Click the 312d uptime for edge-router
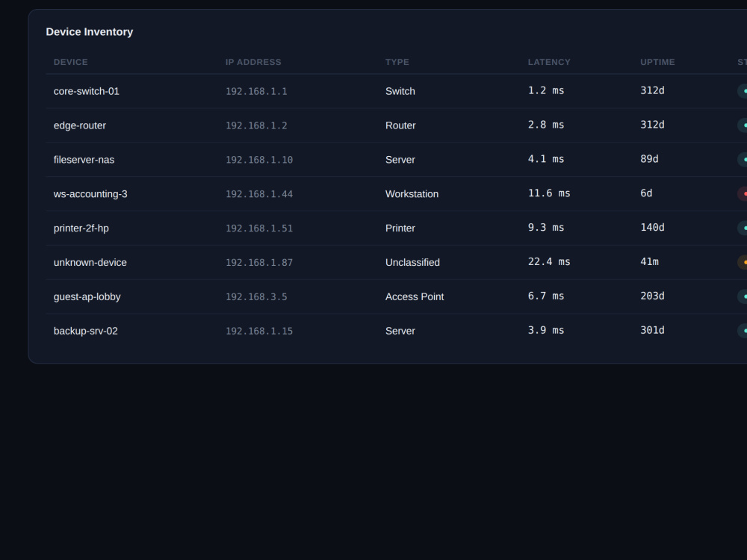Screen dimensions: 747x560 [652, 125]
